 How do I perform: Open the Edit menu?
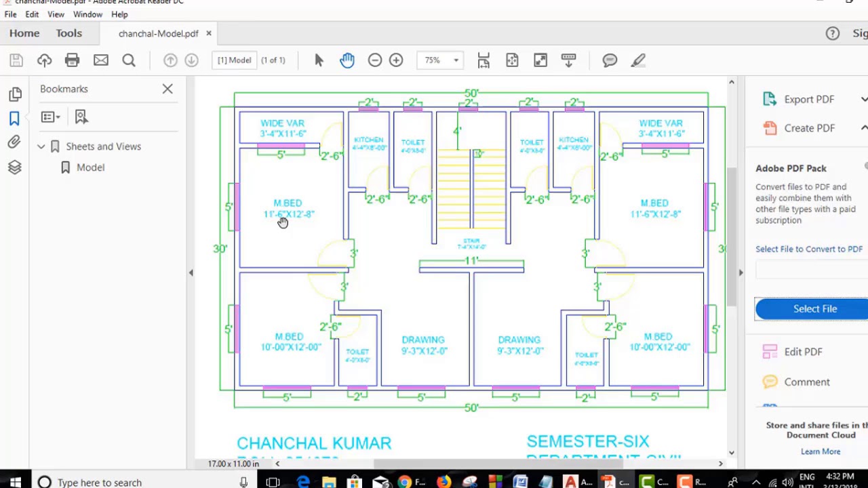click(x=32, y=14)
